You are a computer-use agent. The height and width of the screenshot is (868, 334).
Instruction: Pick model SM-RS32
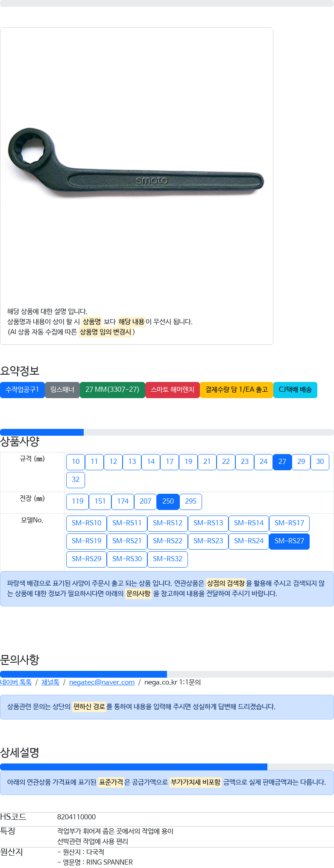(x=167, y=559)
